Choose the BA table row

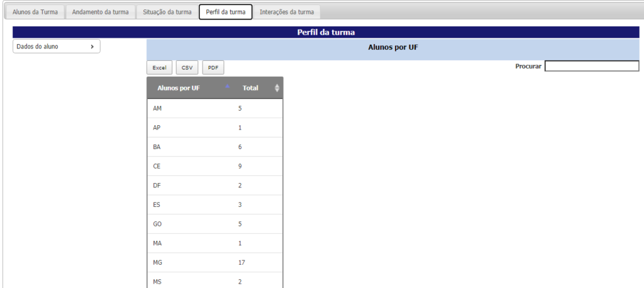click(x=214, y=147)
